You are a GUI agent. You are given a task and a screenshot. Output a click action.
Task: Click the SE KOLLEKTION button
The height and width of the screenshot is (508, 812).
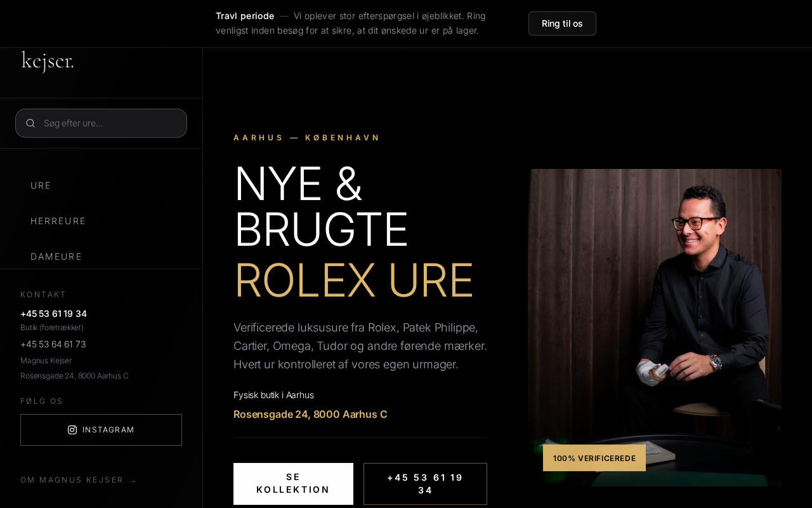coord(293,484)
